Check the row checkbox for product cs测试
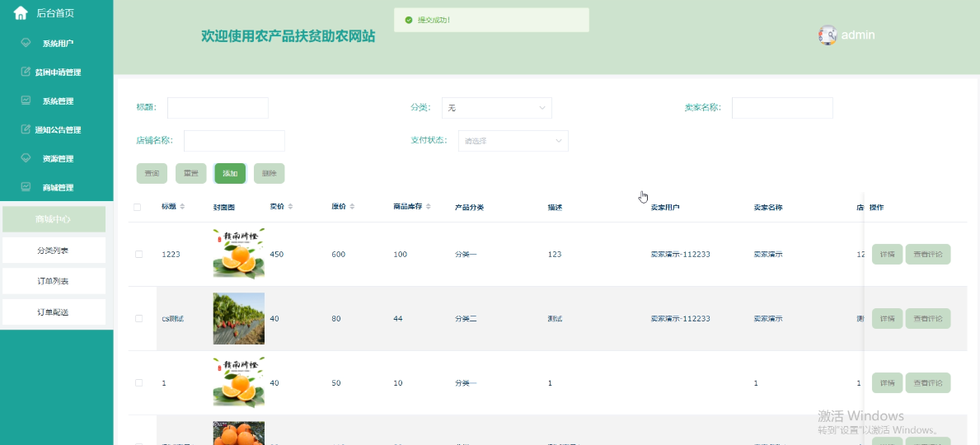 pos(138,319)
